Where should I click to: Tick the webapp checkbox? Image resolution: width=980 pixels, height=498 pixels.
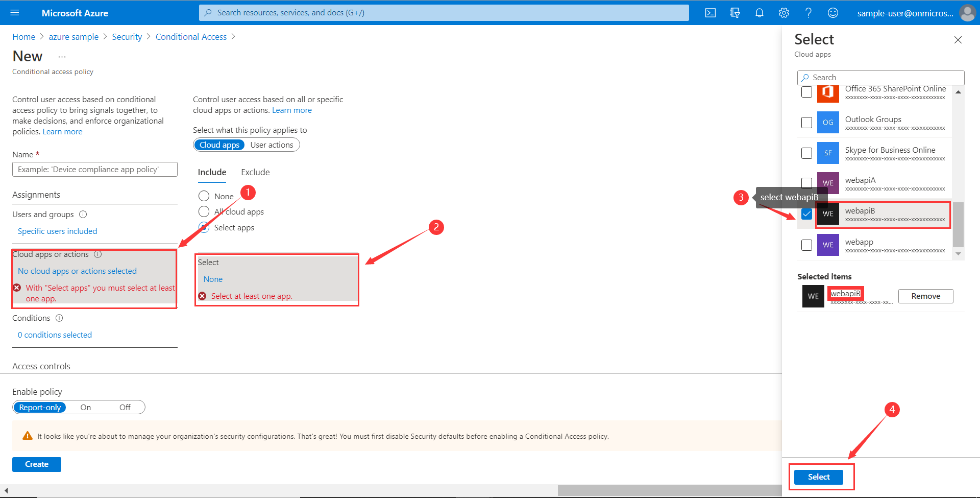coord(806,245)
